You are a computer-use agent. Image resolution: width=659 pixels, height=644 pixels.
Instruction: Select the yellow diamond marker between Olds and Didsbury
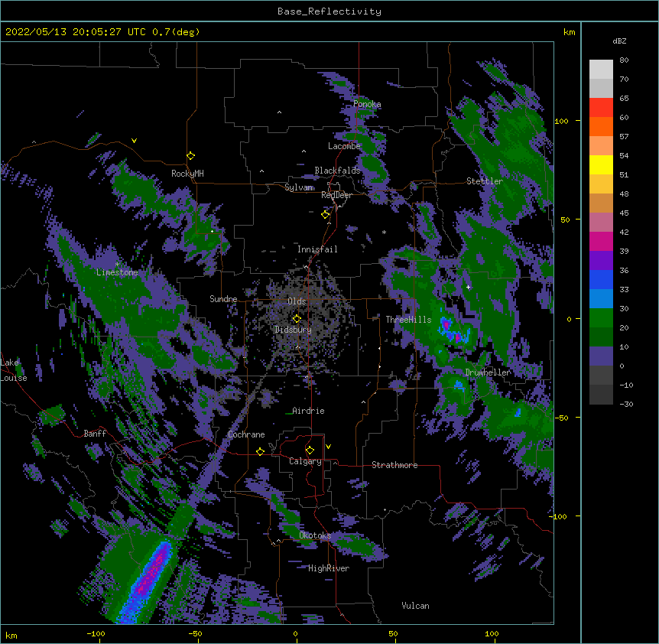297,319
